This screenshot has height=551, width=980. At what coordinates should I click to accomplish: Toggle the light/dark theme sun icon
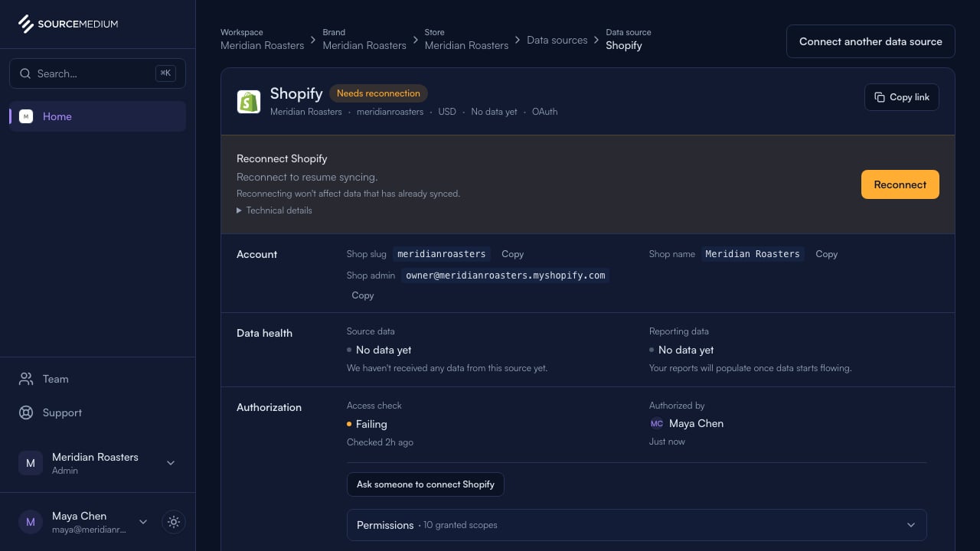[174, 522]
